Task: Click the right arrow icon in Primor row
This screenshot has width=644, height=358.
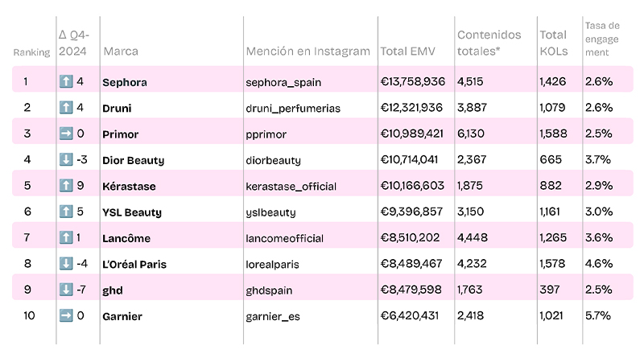Action: 66,134
